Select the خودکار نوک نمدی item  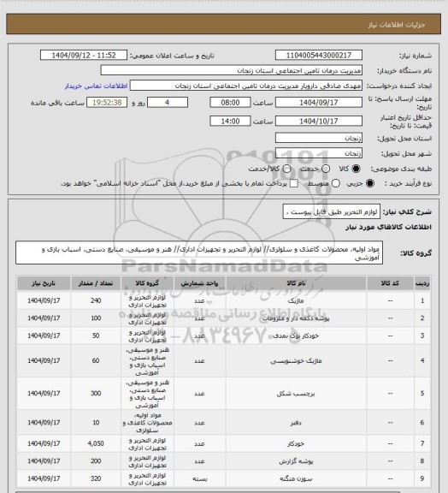click(x=296, y=336)
